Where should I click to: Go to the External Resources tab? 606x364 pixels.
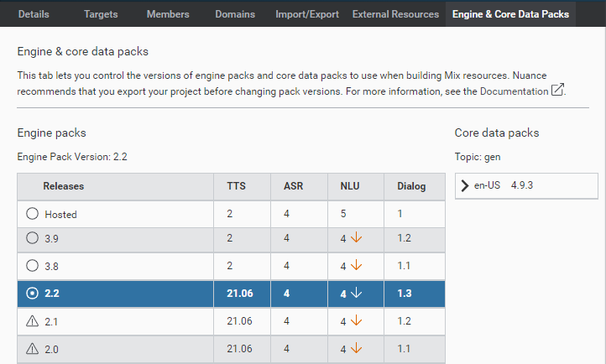pos(395,14)
